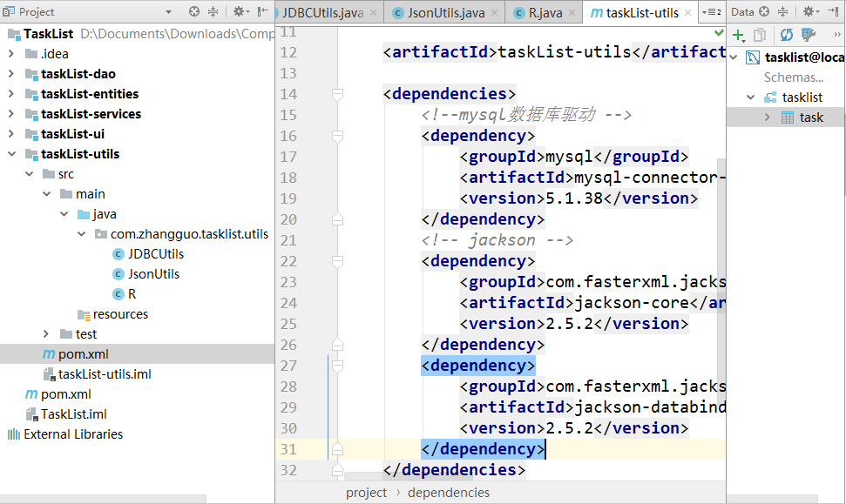Open Database panel gear settings
Image resolution: width=846 pixels, height=504 pixels.
pyautogui.click(x=810, y=11)
